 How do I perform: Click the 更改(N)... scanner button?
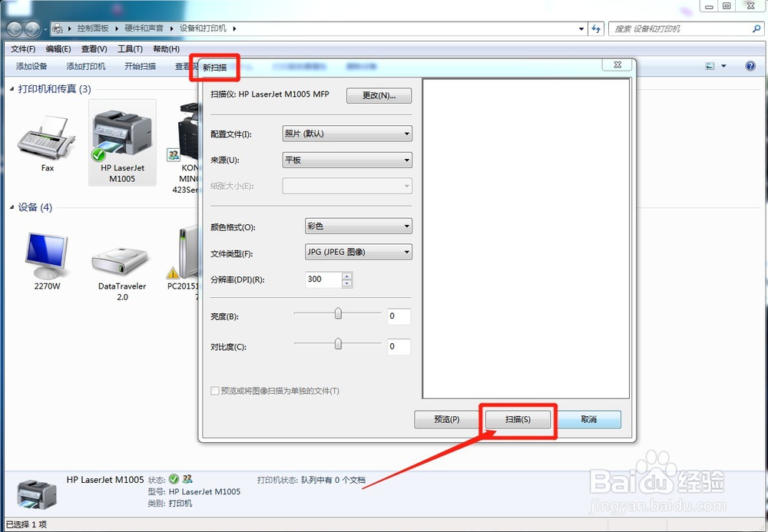379,95
